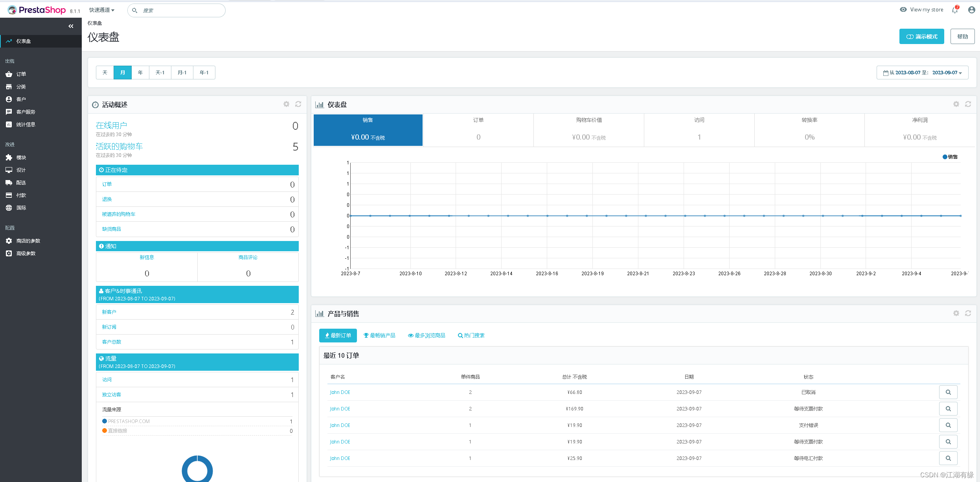Image resolution: width=980 pixels, height=482 pixels.
Task: Toggle the 年 (Year) time period view
Action: [140, 72]
